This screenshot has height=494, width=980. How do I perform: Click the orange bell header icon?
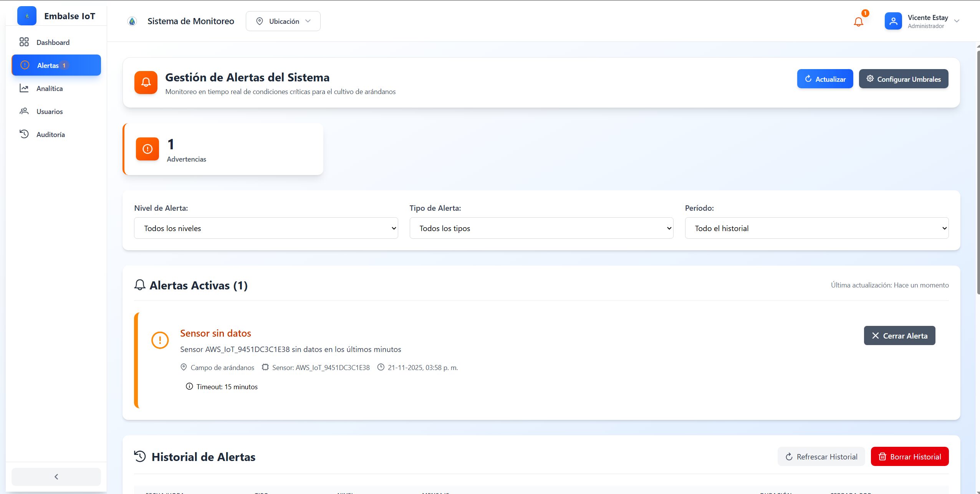146,82
